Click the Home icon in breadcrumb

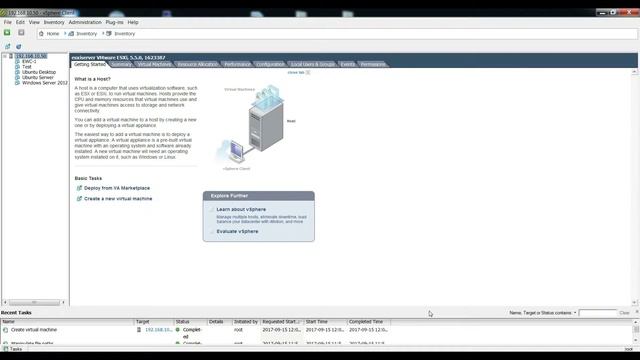[41, 33]
